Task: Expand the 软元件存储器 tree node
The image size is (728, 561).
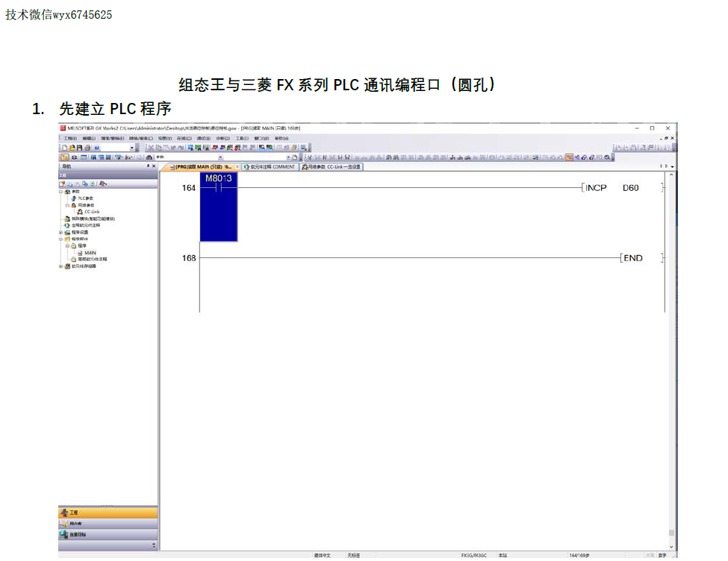Action: pyautogui.click(x=61, y=266)
